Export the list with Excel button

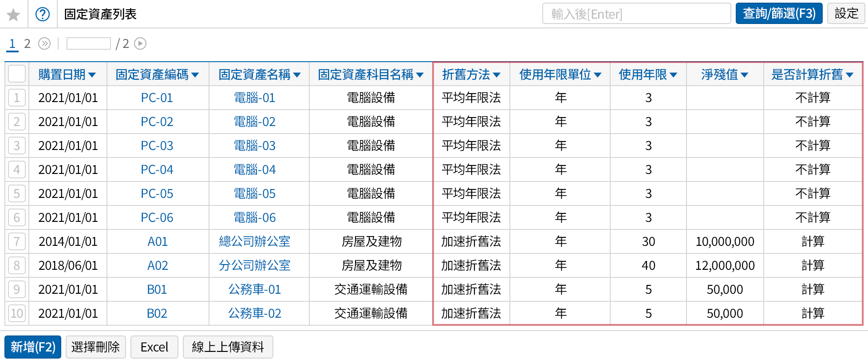coord(154,347)
